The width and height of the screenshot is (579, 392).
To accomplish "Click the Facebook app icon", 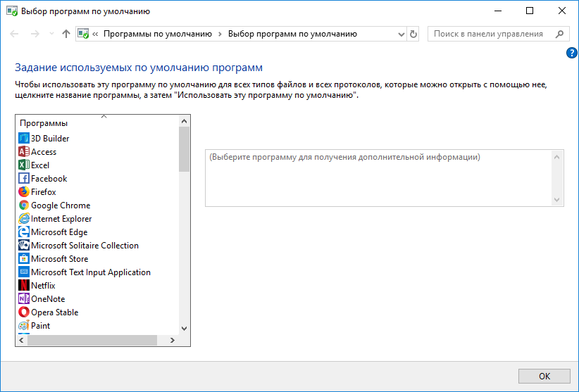I will [x=24, y=179].
